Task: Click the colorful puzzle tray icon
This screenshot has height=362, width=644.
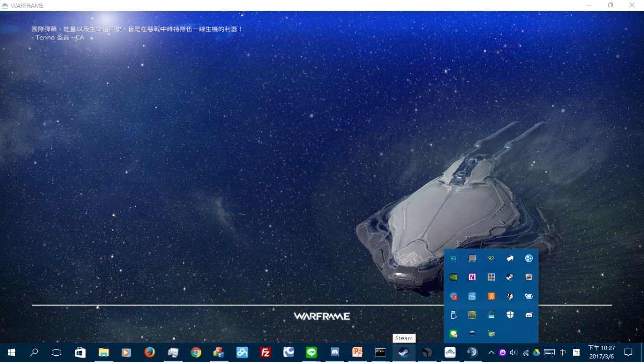Action: 491,277
